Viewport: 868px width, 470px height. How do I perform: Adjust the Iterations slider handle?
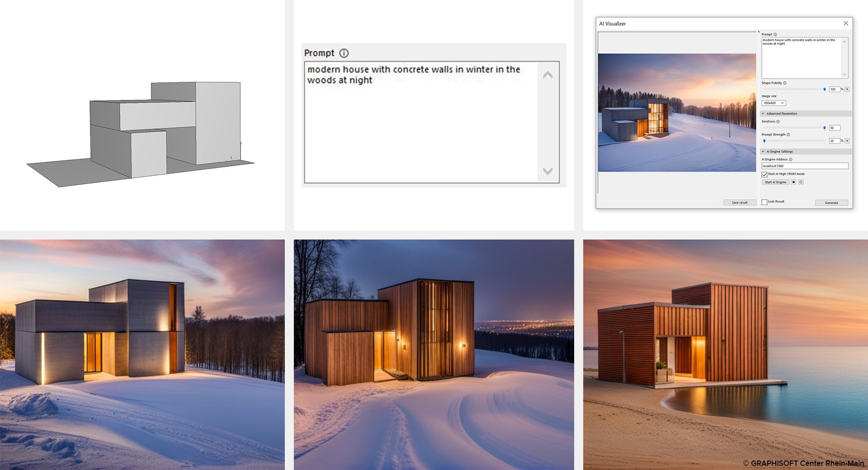(x=825, y=128)
